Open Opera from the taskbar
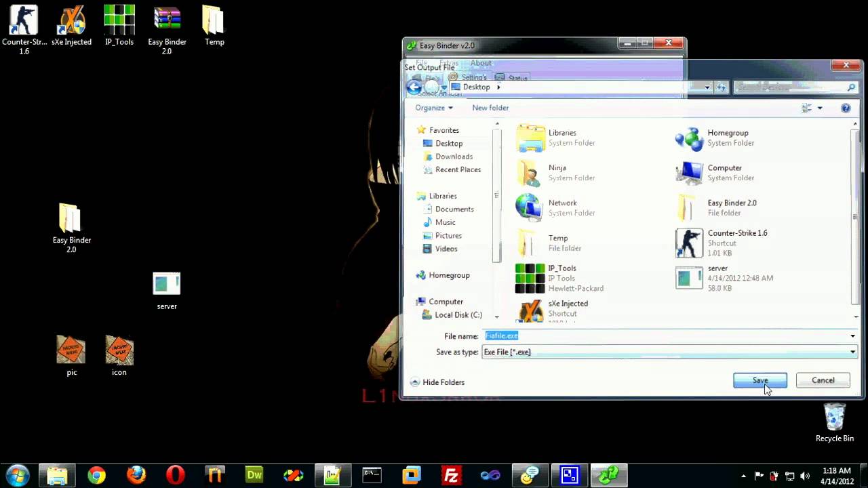Screen dimensions: 868x488 [176, 475]
